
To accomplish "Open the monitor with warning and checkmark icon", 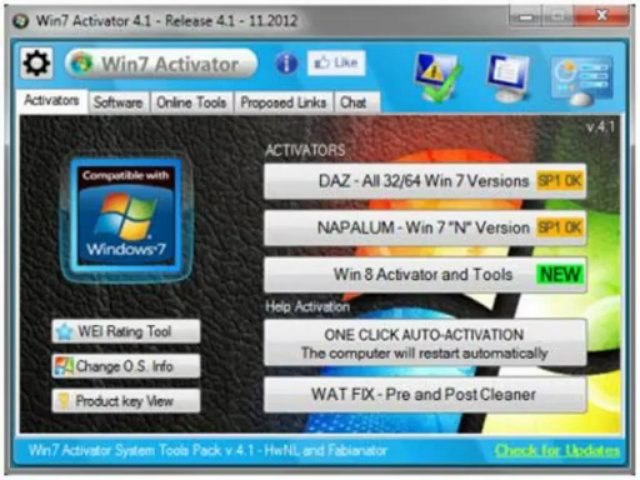I will click(438, 78).
